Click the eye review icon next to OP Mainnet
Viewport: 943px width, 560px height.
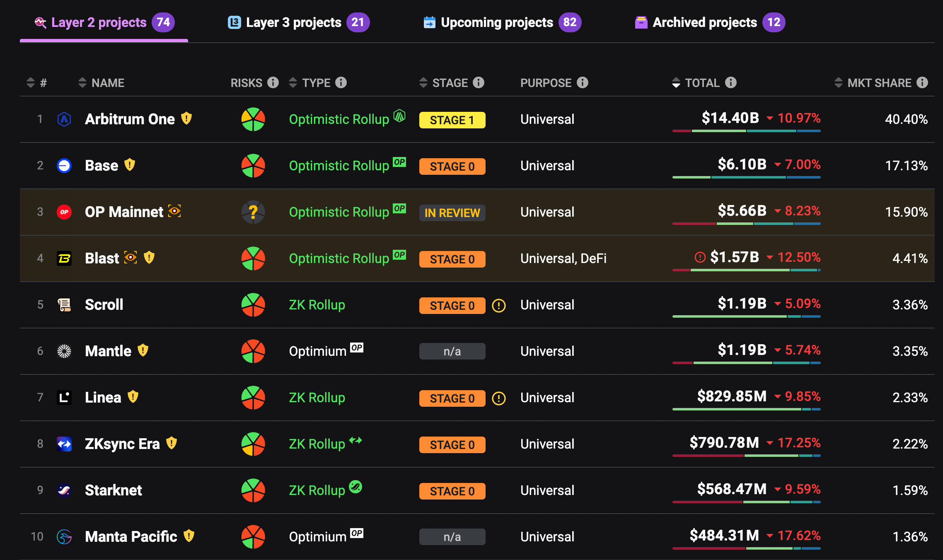pyautogui.click(x=174, y=211)
